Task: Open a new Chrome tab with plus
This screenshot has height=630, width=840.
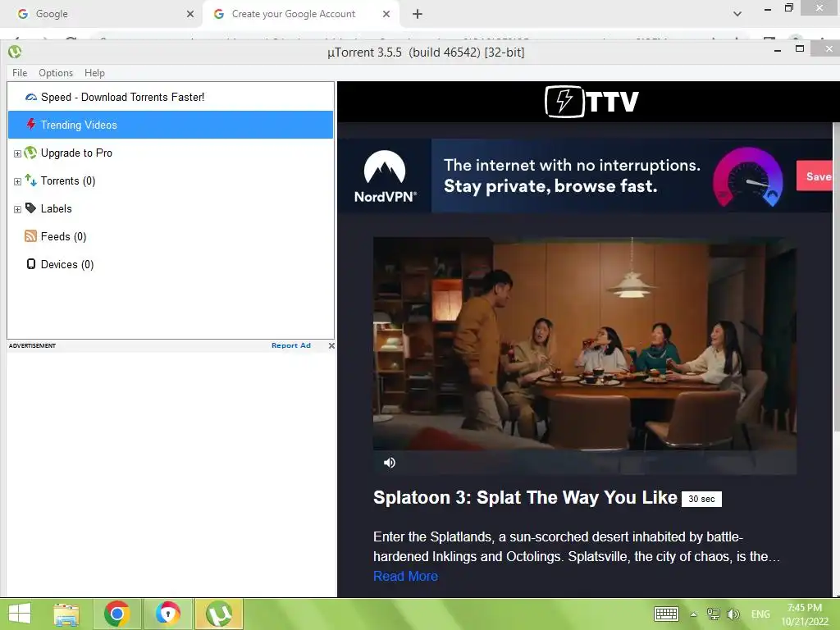Action: (418, 14)
